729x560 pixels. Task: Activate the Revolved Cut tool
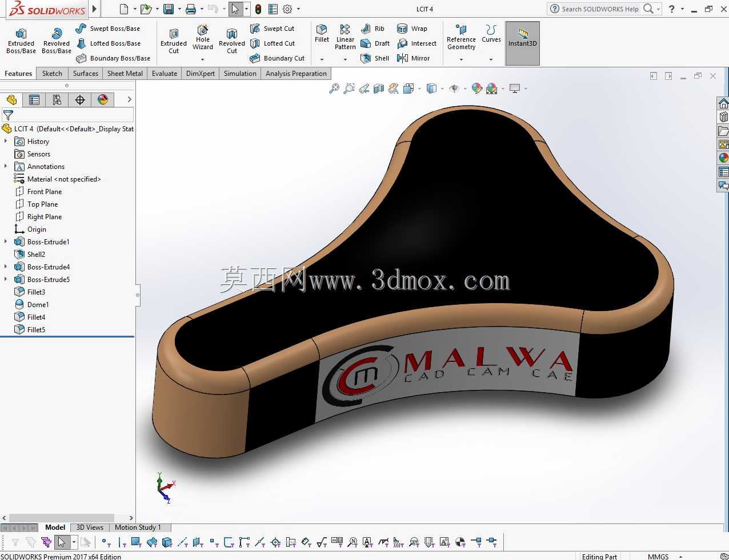[x=232, y=41]
